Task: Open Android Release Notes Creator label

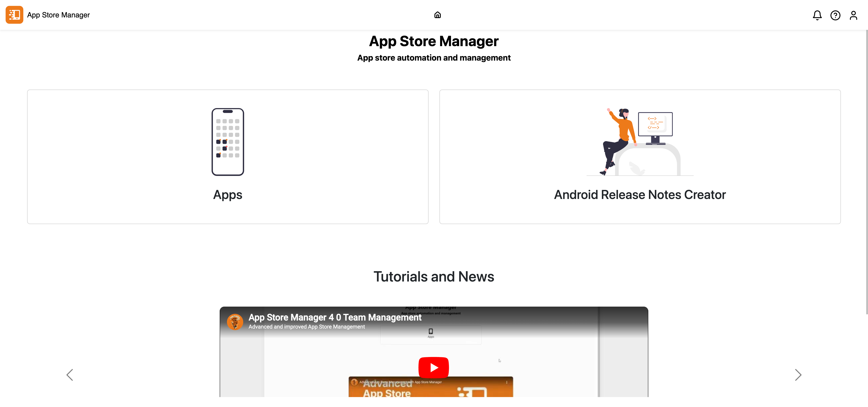Action: coord(640,195)
